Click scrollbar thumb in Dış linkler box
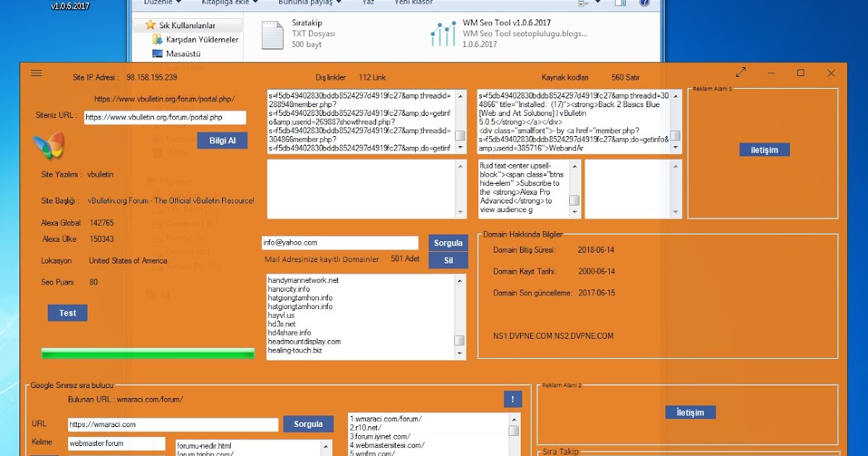868x456 pixels. (x=460, y=135)
